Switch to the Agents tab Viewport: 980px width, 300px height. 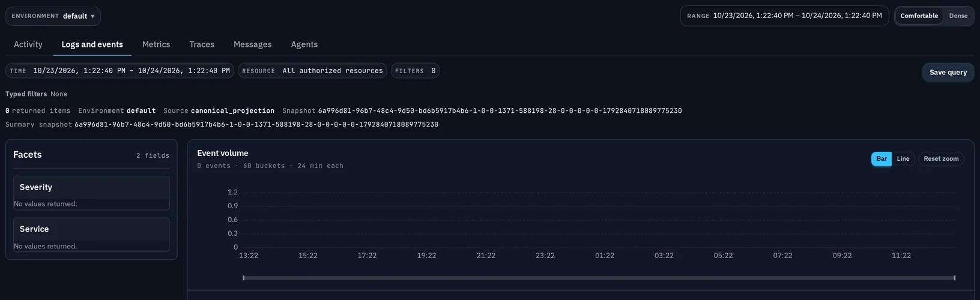(304, 44)
